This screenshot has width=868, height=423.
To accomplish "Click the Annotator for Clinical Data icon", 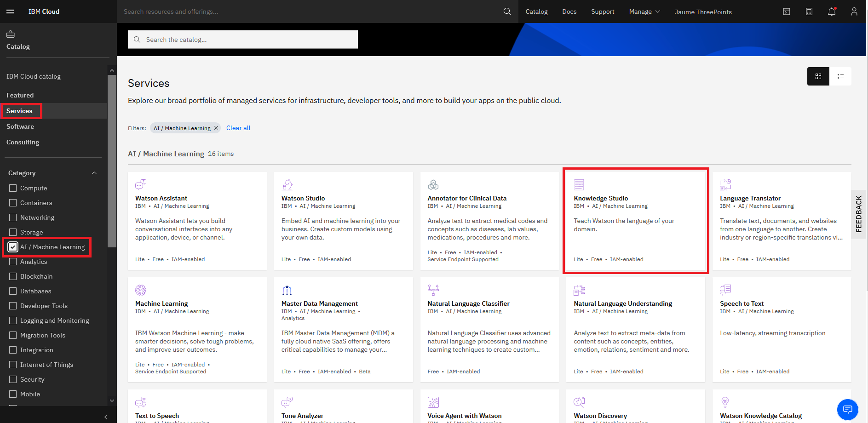I will coord(433,184).
